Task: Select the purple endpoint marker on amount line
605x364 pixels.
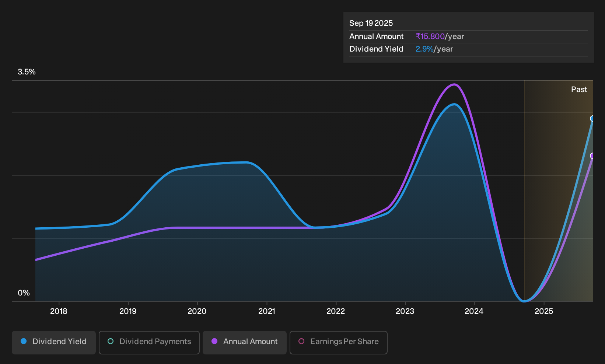Action: coord(592,156)
